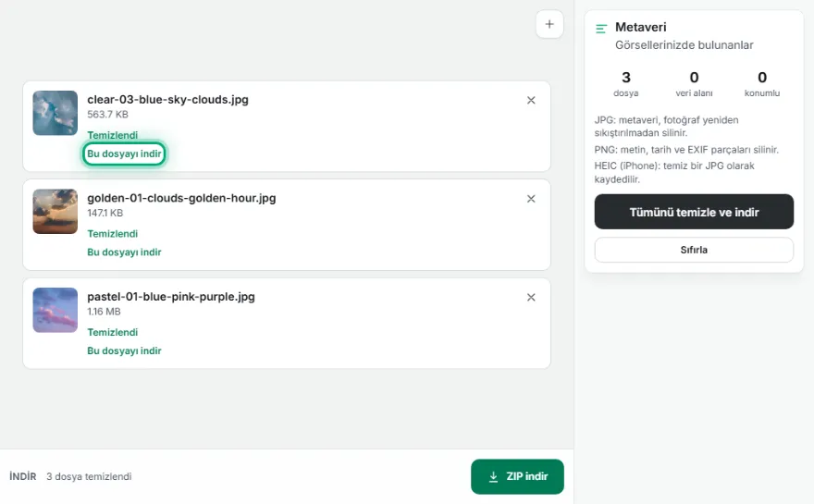Download golden-01-clouds-golden-hour.jpg via Bu dosyayı indir
The image size is (814, 504).
(x=124, y=252)
